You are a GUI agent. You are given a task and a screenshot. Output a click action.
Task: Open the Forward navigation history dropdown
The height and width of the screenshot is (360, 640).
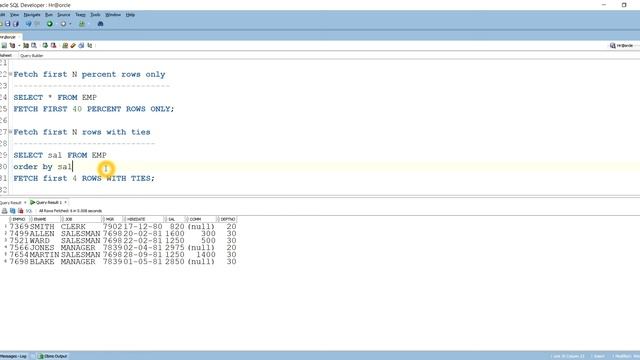point(70,24)
